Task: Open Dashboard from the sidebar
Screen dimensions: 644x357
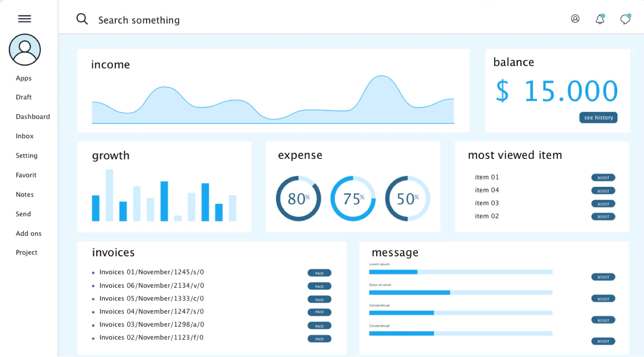Action: click(33, 117)
